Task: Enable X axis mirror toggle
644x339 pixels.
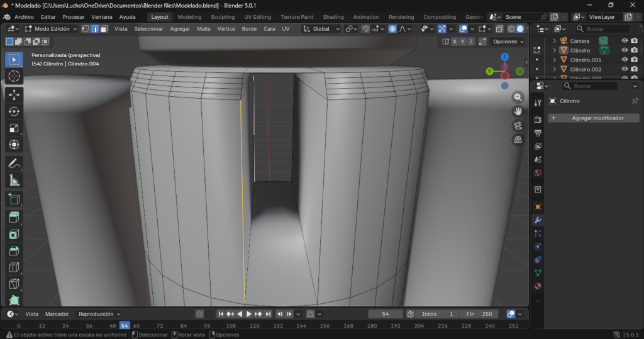Action: tap(455, 42)
